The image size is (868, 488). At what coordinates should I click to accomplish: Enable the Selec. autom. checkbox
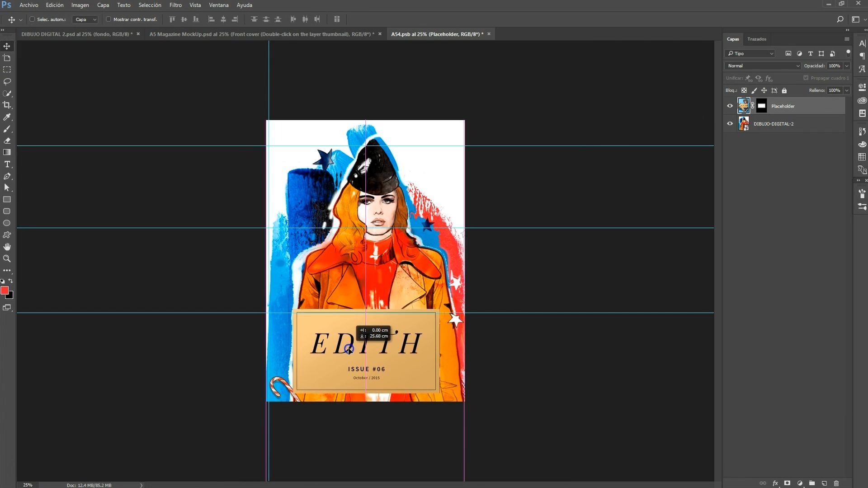pos(32,19)
